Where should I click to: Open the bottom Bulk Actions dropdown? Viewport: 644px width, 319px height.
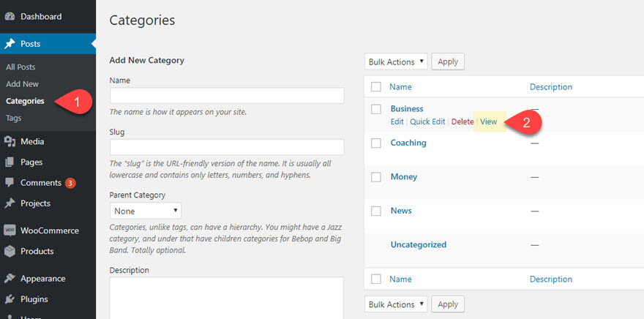[396, 304]
